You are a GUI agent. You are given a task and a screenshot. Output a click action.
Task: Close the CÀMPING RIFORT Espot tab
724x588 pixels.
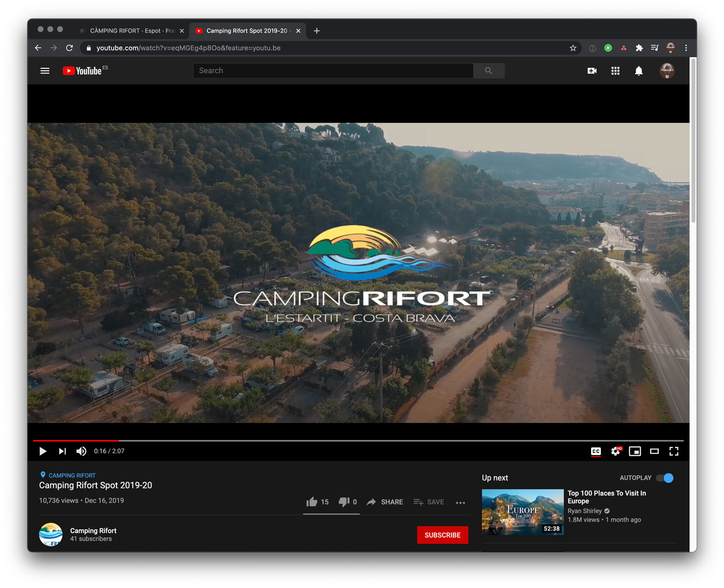(x=182, y=31)
